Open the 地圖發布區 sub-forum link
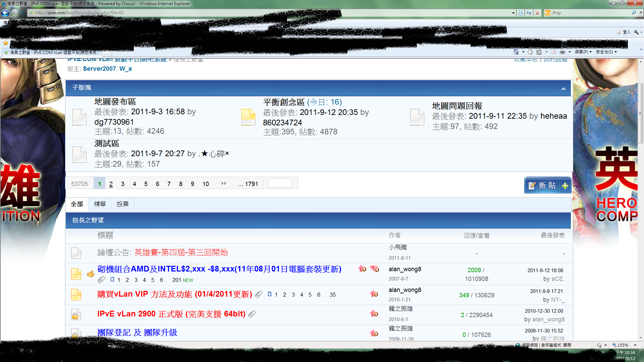This screenshot has width=644, height=362. (x=115, y=102)
